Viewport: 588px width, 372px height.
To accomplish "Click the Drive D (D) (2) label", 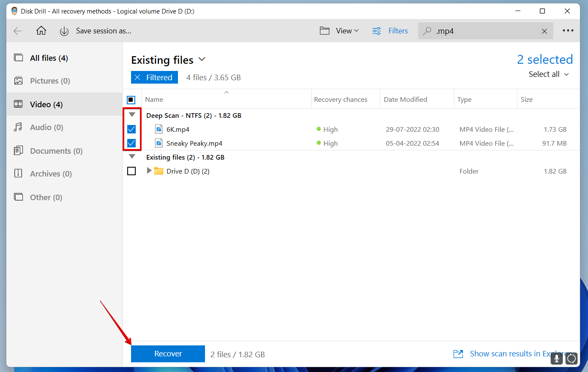I will click(188, 171).
